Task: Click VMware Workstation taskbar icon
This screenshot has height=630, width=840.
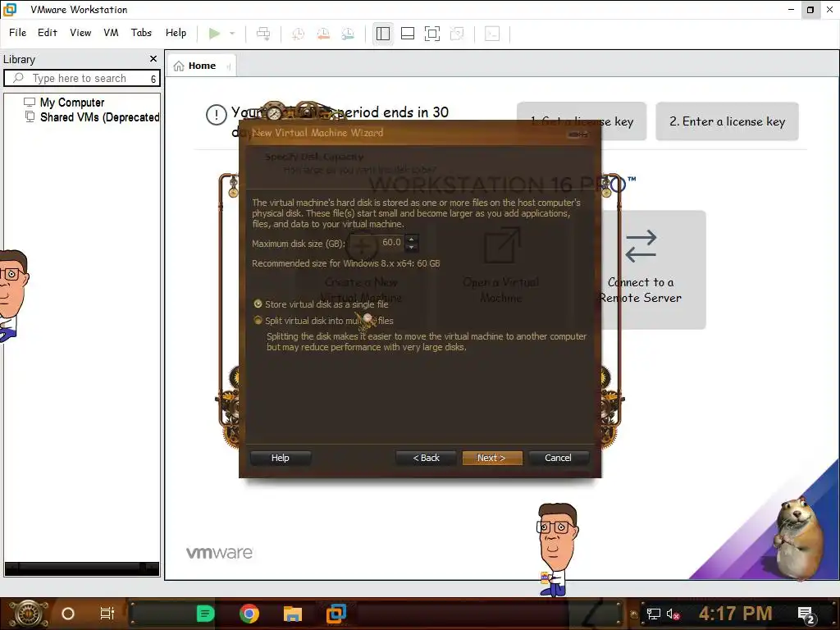Action: click(336, 614)
